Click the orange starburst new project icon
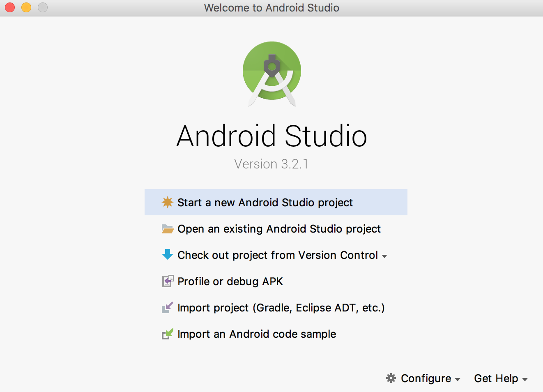 tap(167, 202)
